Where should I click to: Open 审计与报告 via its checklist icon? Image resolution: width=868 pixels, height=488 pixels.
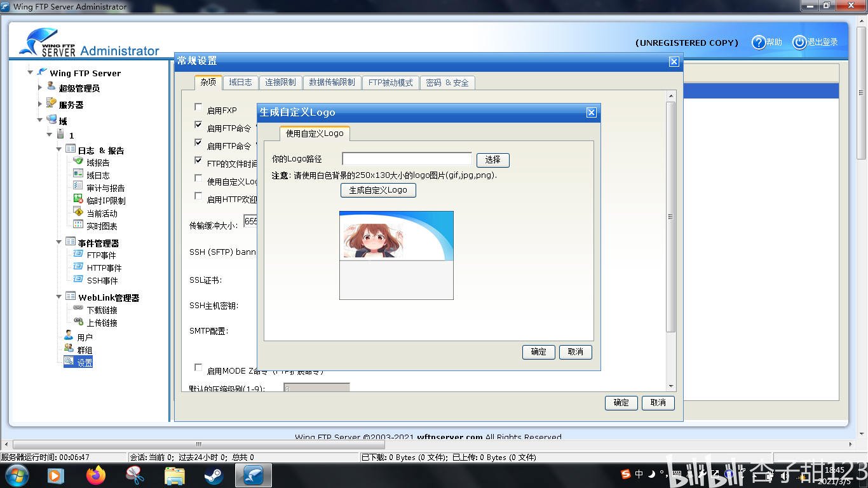pyautogui.click(x=78, y=186)
